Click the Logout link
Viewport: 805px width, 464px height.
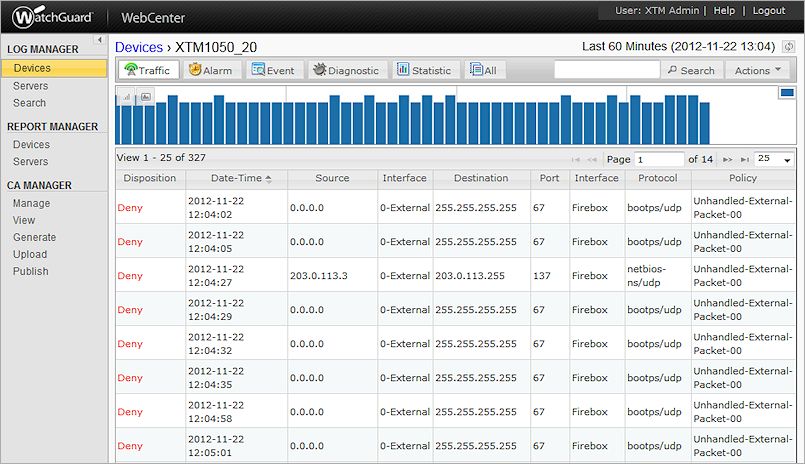coord(768,10)
